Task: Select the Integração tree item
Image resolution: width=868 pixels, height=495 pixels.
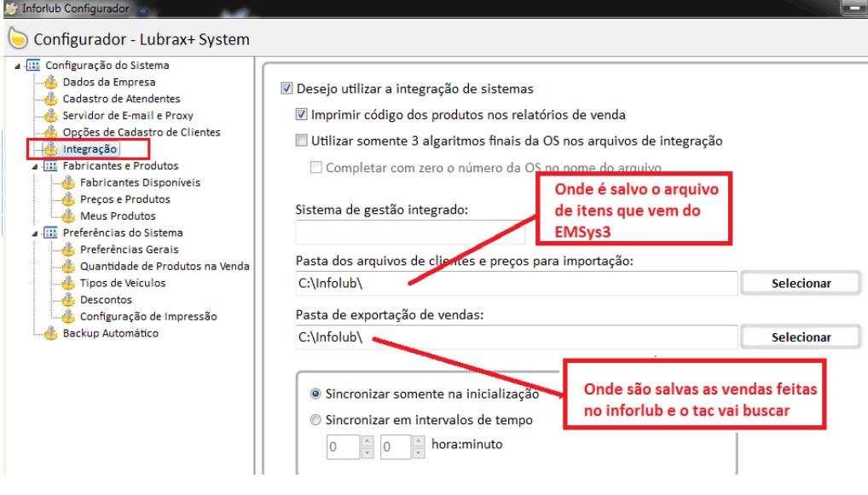Action: click(90, 149)
